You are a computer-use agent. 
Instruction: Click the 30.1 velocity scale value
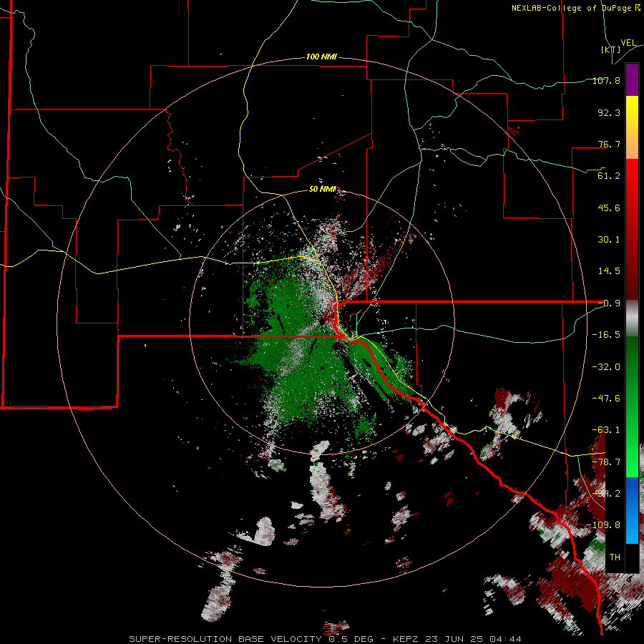pos(609,240)
